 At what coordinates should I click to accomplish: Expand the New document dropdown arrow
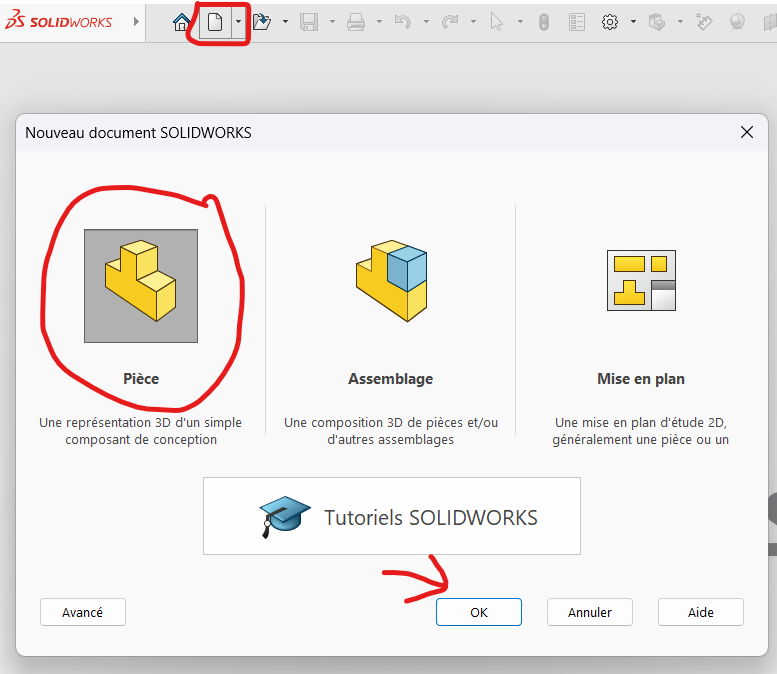click(238, 21)
